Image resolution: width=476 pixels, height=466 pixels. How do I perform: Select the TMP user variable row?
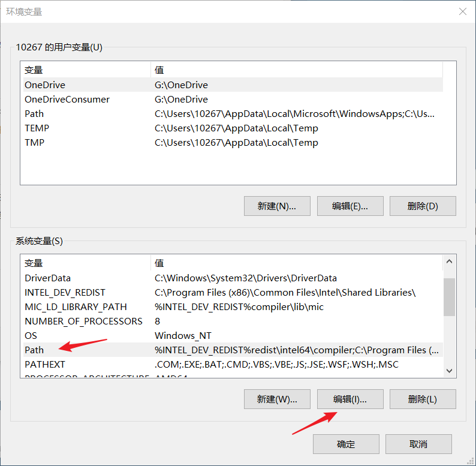35,143
